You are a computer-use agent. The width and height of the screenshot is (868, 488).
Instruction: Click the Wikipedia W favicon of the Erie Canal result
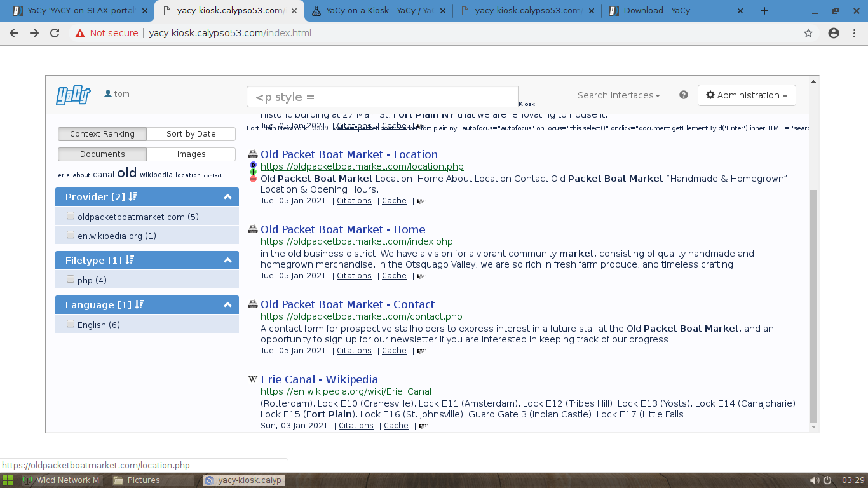(253, 379)
